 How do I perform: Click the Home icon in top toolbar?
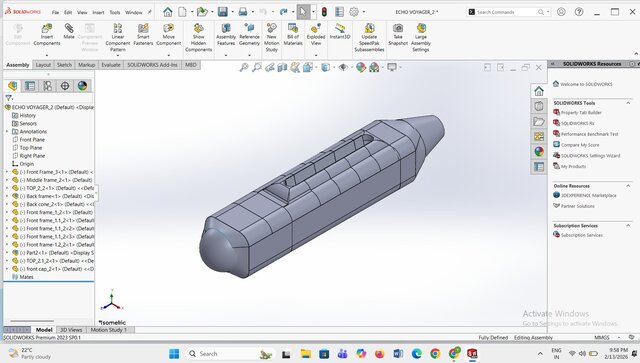pyautogui.click(x=168, y=12)
